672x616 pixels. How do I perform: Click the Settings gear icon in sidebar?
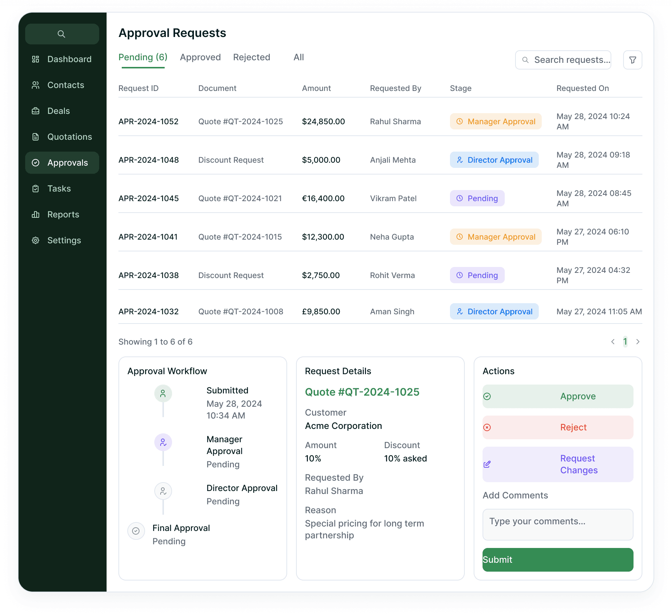pyautogui.click(x=36, y=240)
